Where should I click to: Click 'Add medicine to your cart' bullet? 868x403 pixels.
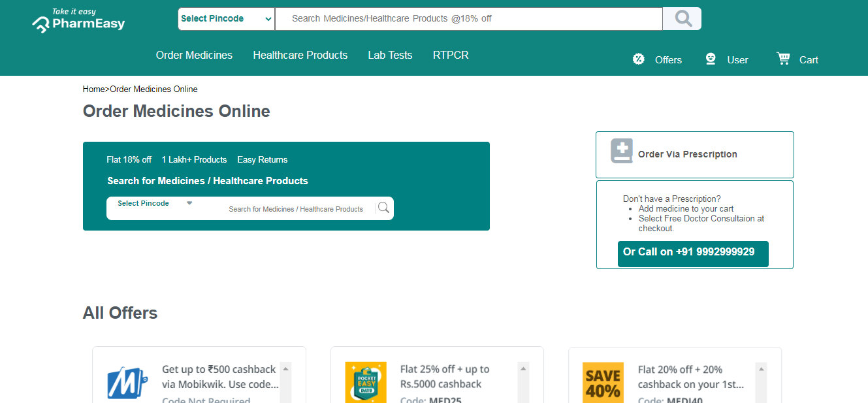[x=686, y=209]
